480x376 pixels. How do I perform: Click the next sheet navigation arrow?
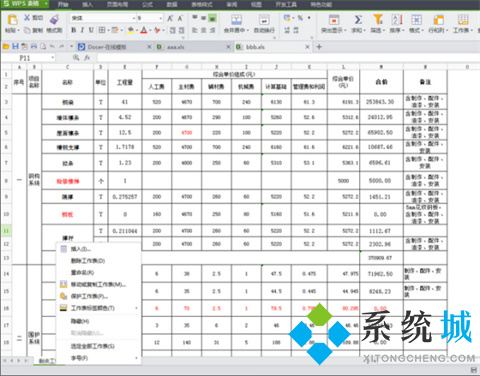coord(19,361)
